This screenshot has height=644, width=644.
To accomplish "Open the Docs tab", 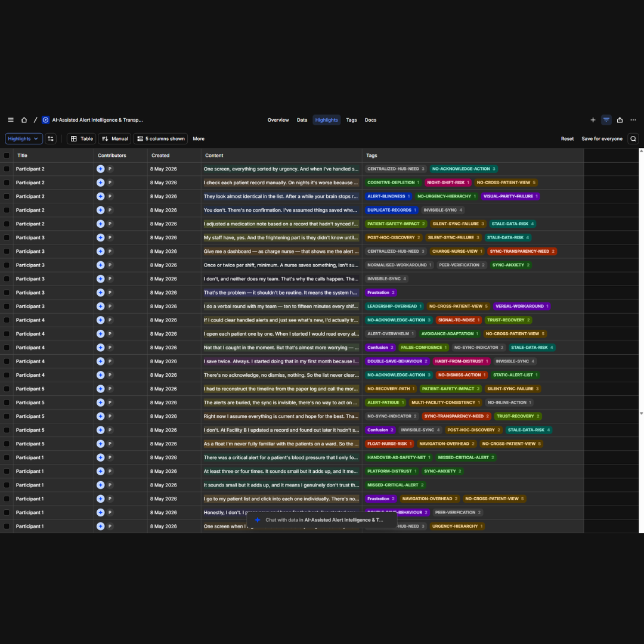I will tap(370, 120).
